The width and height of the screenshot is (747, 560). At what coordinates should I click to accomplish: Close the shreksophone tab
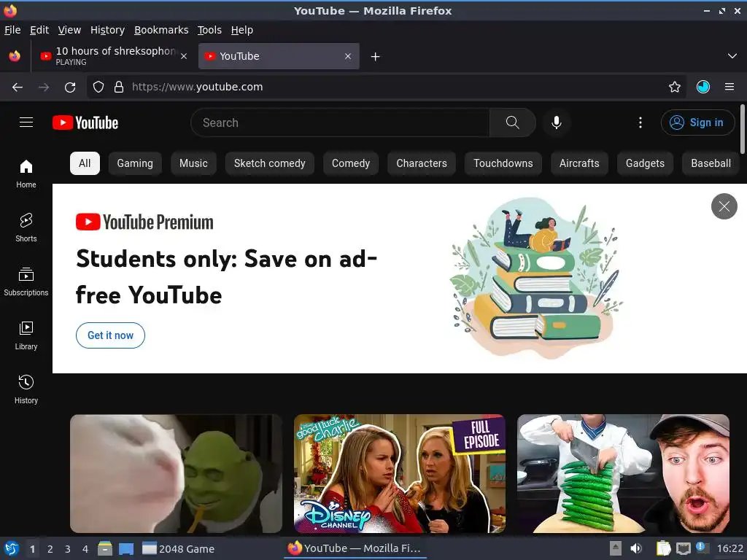coord(184,56)
